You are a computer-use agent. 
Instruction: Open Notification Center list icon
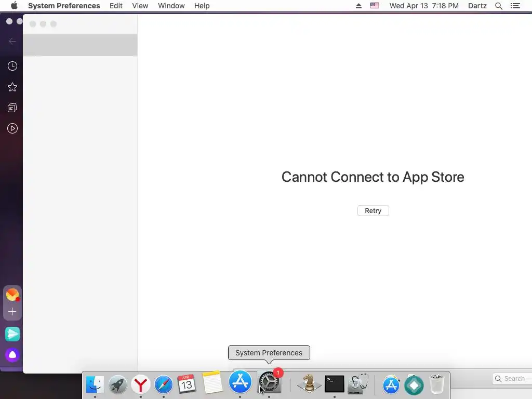[515, 6]
